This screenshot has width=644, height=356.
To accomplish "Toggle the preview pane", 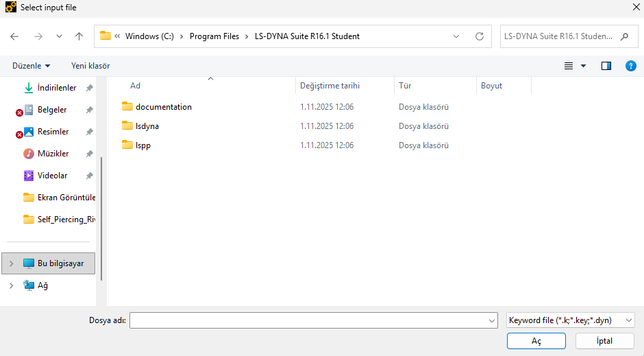I will pos(606,66).
